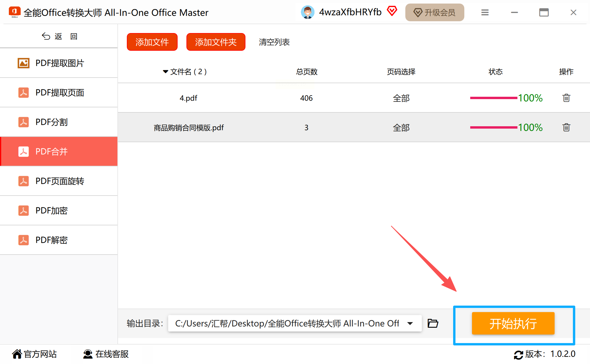
Task: Toggle sort arrow beside 文件名 header
Action: click(x=165, y=72)
